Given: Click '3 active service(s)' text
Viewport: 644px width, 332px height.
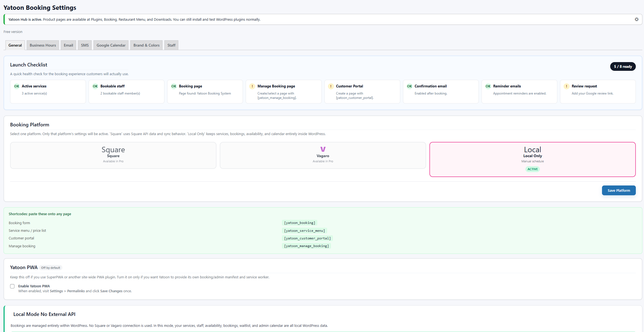Looking at the screenshot, I should pos(34,93).
